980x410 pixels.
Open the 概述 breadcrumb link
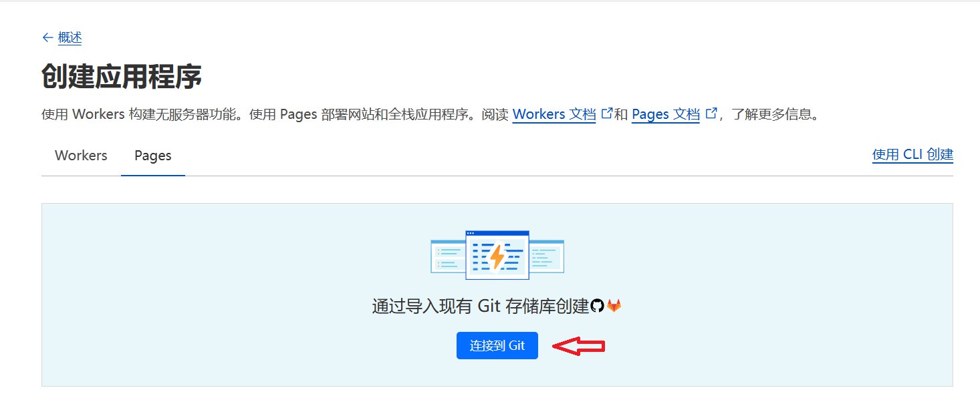point(70,38)
